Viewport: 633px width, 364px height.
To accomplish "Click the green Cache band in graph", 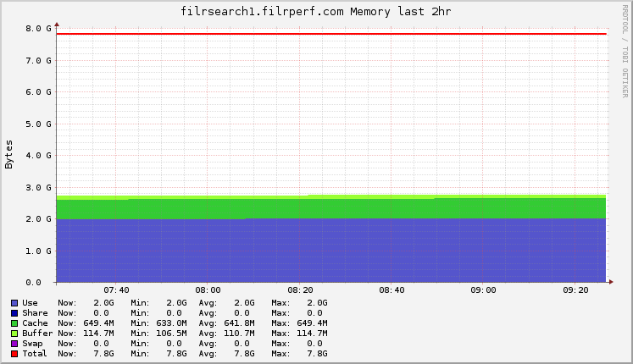I will pyautogui.click(x=331, y=209).
